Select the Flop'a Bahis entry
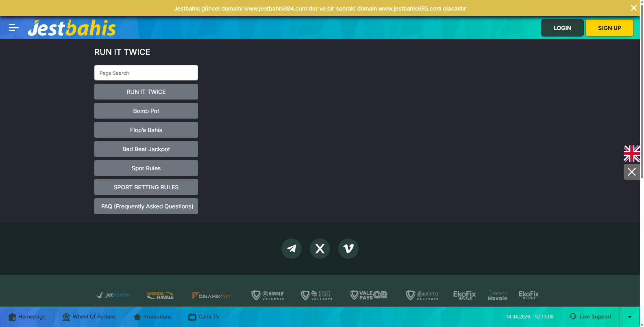The width and height of the screenshot is (644, 327). point(146,130)
